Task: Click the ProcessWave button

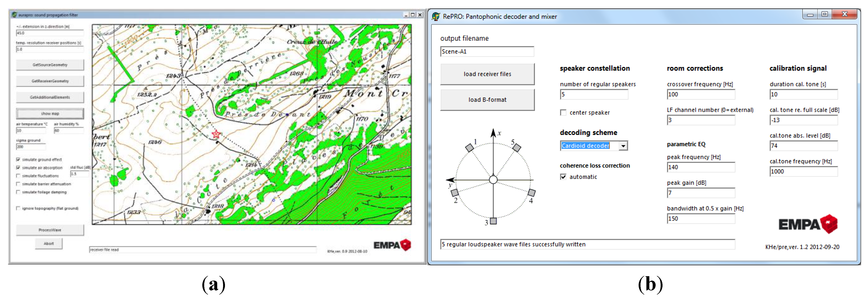Action: tap(50, 230)
